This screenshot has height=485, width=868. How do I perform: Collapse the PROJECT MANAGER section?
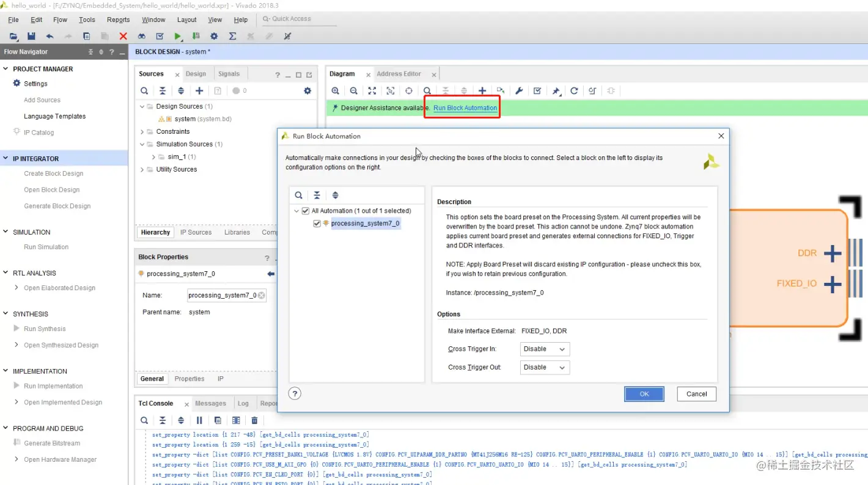point(6,69)
